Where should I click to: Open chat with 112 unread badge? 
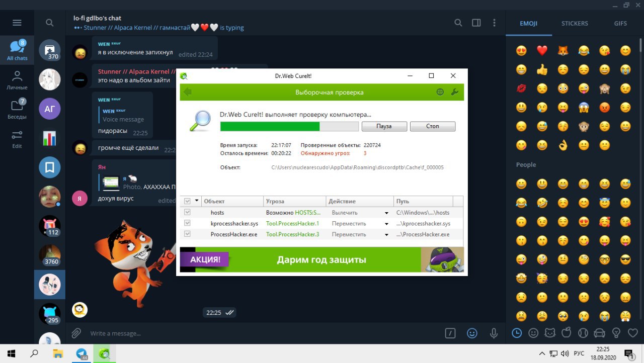pyautogui.click(x=50, y=226)
